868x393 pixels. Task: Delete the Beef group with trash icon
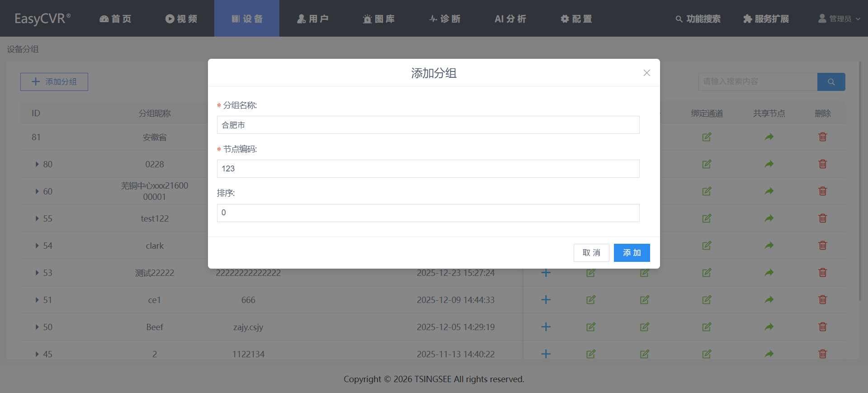[x=822, y=327]
